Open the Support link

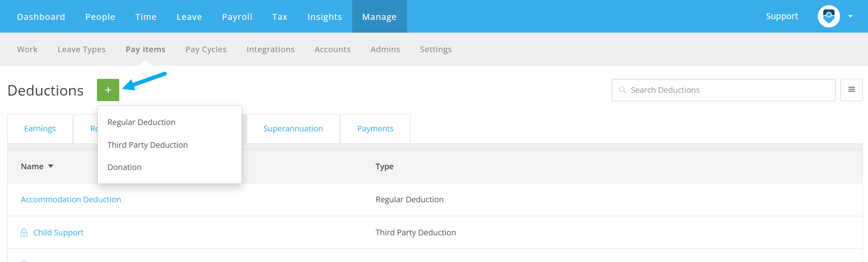(782, 16)
